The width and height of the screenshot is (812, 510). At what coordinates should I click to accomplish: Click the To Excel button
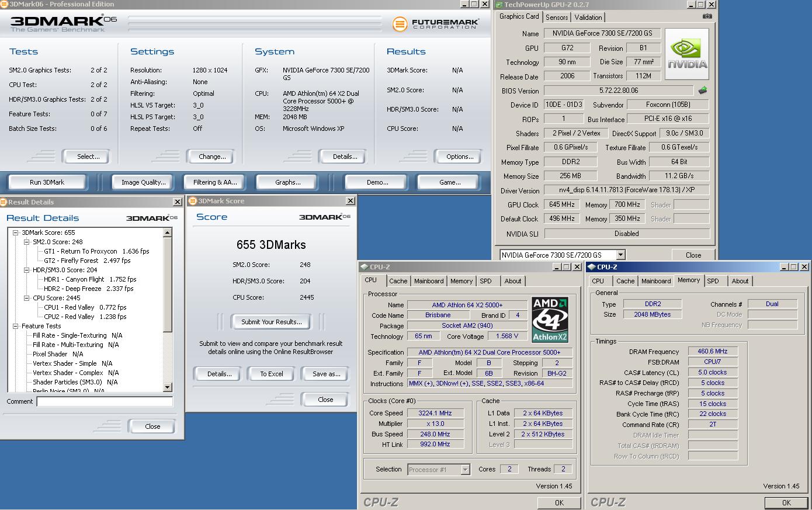coord(272,374)
